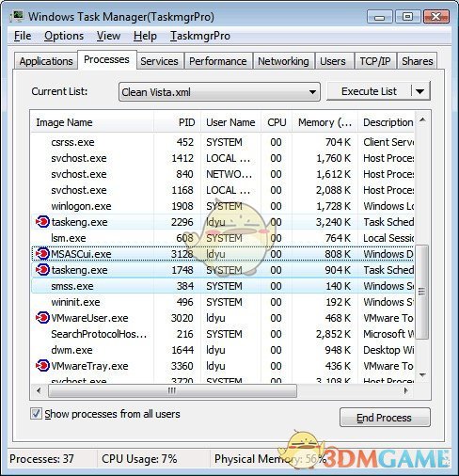Select the wininit.exe process row

point(223,302)
